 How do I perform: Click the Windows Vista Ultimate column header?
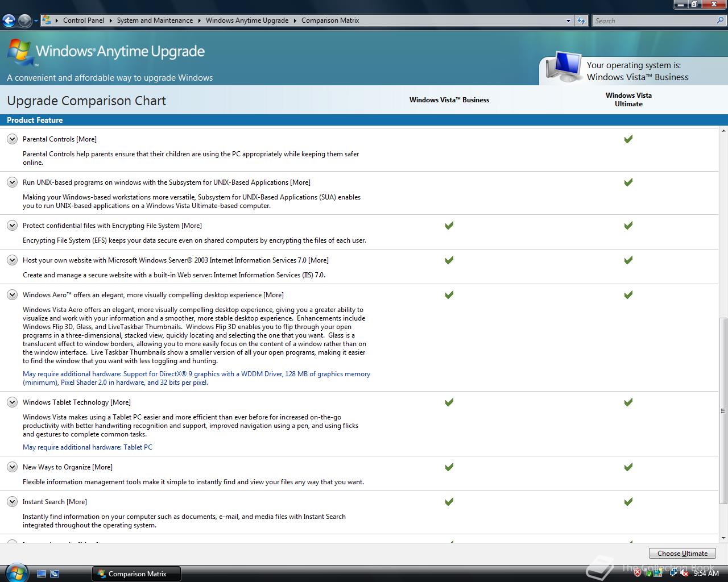tap(628, 99)
